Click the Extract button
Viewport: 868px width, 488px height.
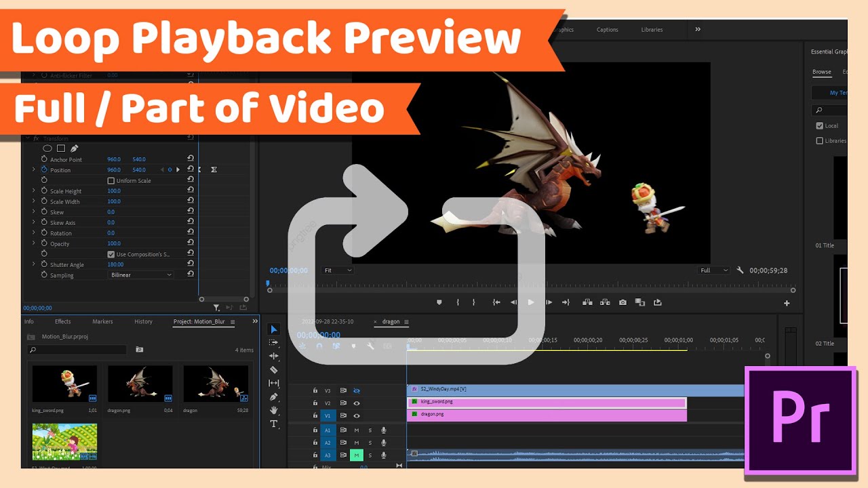(604, 302)
